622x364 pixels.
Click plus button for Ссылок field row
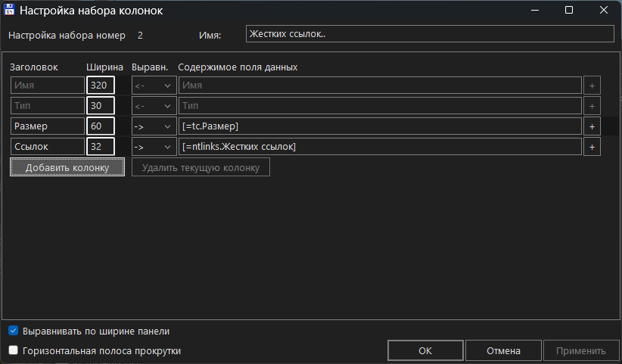592,146
